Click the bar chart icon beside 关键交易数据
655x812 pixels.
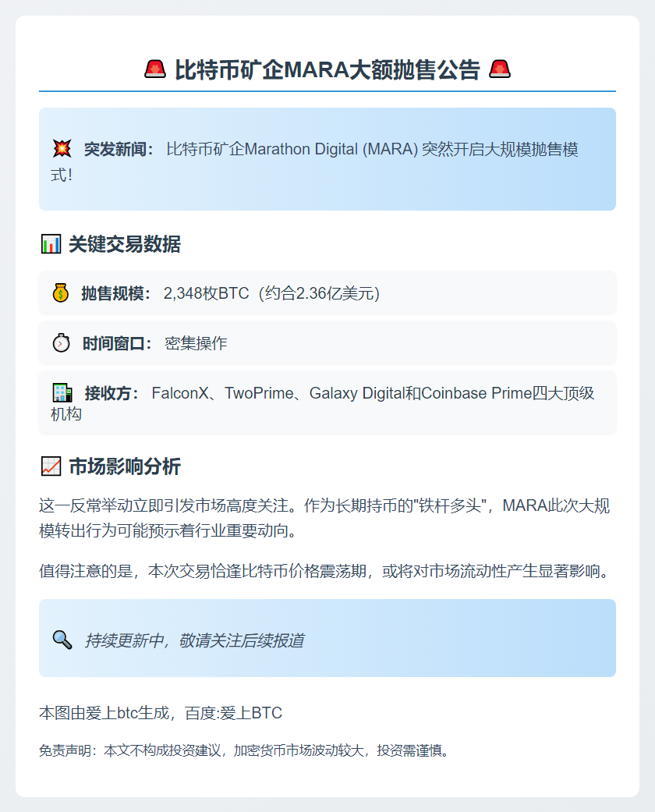pyautogui.click(x=51, y=244)
